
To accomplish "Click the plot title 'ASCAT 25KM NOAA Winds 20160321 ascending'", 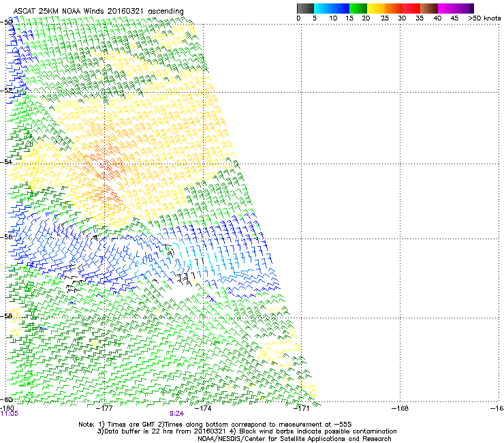I will [x=98, y=12].
